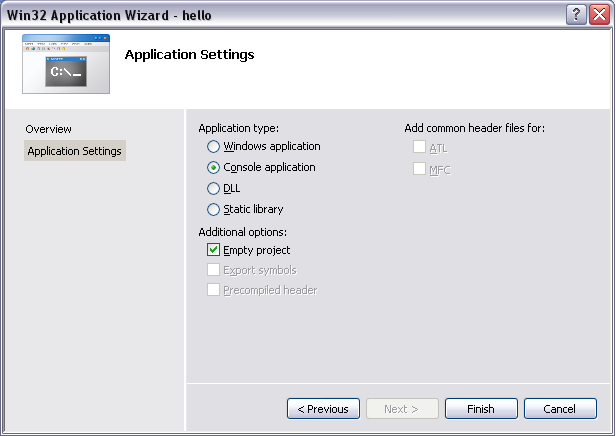616x436 pixels.
Task: Toggle the MFC header files checkbox
Action: [419, 169]
